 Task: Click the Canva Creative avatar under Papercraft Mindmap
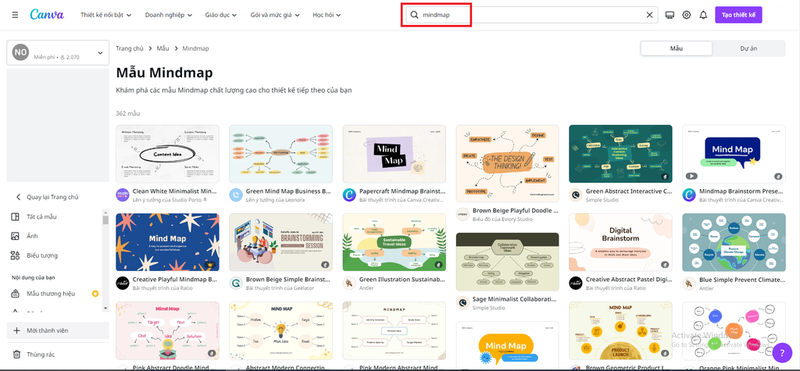coord(349,195)
